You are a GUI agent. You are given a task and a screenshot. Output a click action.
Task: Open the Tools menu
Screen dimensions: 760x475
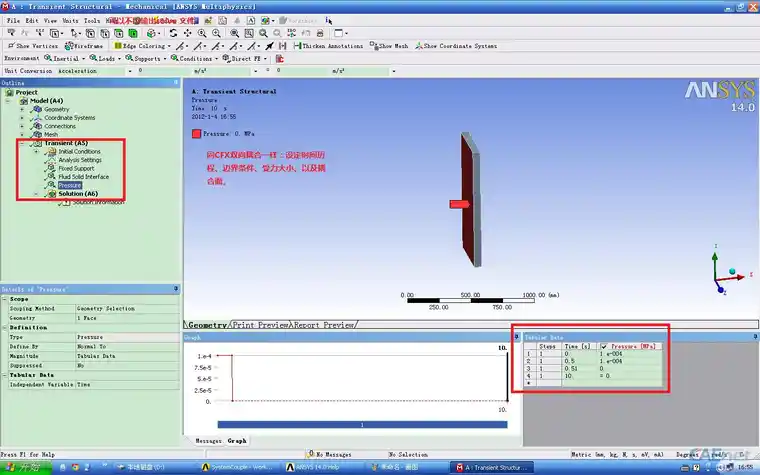92,20
